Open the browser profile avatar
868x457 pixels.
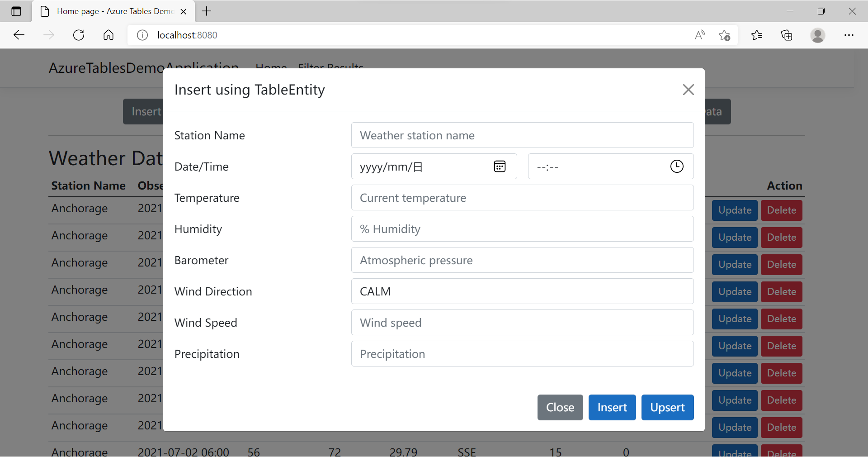(x=817, y=35)
